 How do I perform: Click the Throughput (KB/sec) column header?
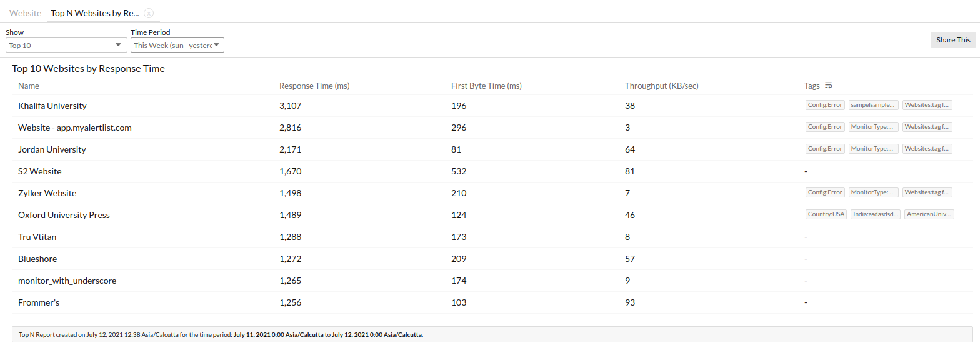[661, 86]
